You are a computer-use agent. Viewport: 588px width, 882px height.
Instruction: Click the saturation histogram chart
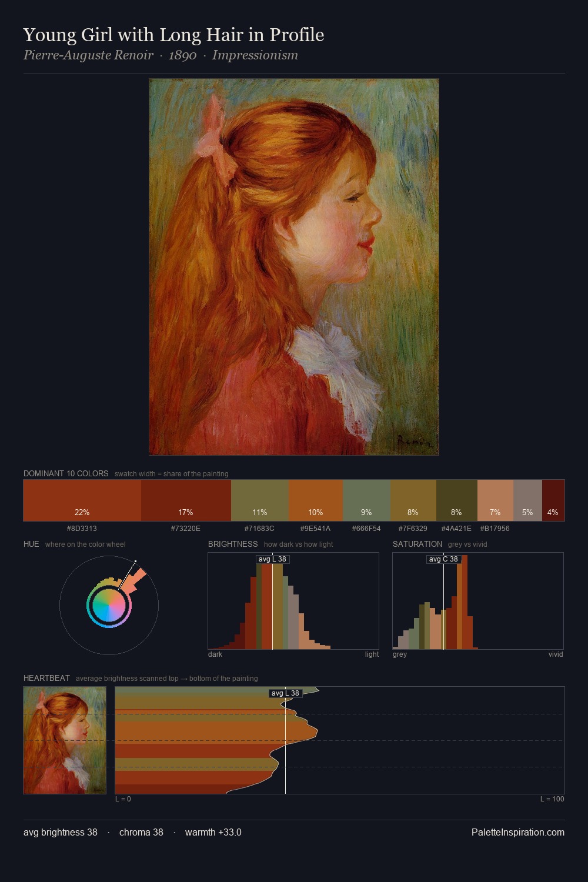[478, 601]
